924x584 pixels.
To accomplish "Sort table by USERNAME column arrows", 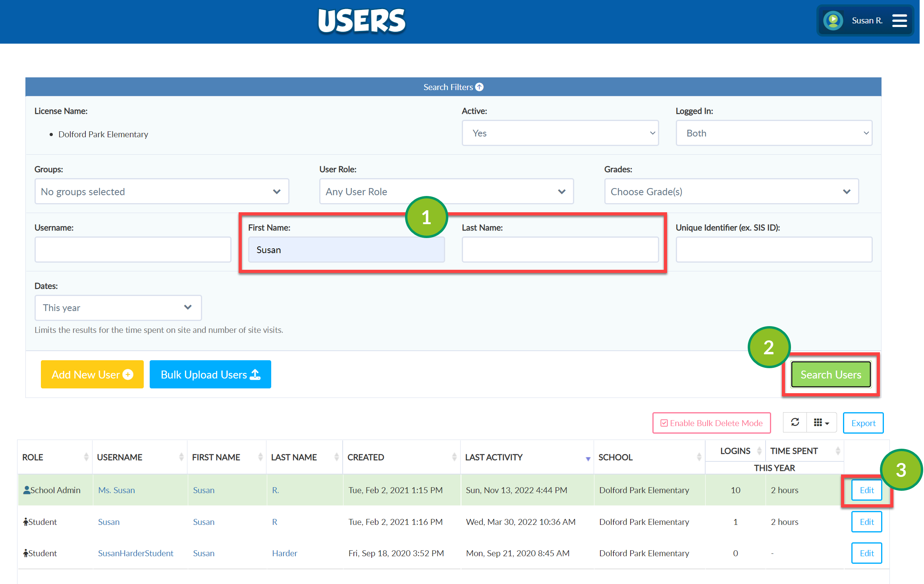I will coord(181,457).
